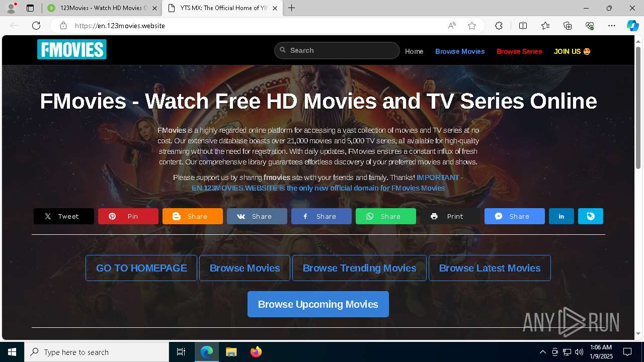Open tab actions menu icon
644x362 pixels.
pyautogui.click(x=30, y=8)
